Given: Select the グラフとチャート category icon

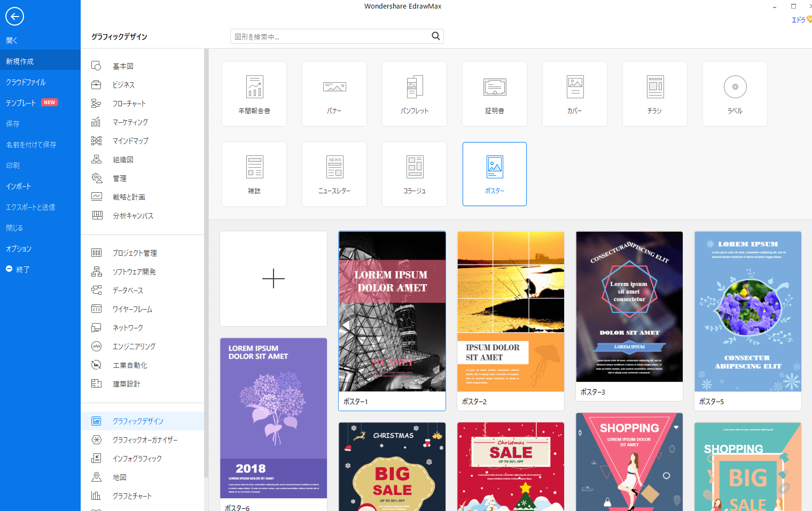Looking at the screenshot, I should click(97, 496).
